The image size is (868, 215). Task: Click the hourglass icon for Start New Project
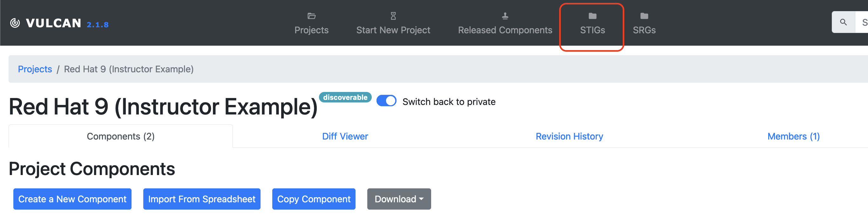tap(393, 16)
